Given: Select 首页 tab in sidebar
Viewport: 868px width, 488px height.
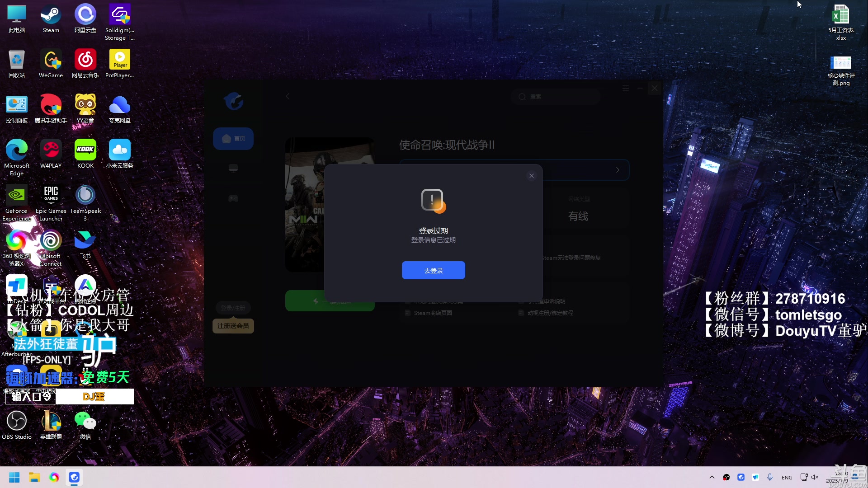Looking at the screenshot, I should point(233,138).
